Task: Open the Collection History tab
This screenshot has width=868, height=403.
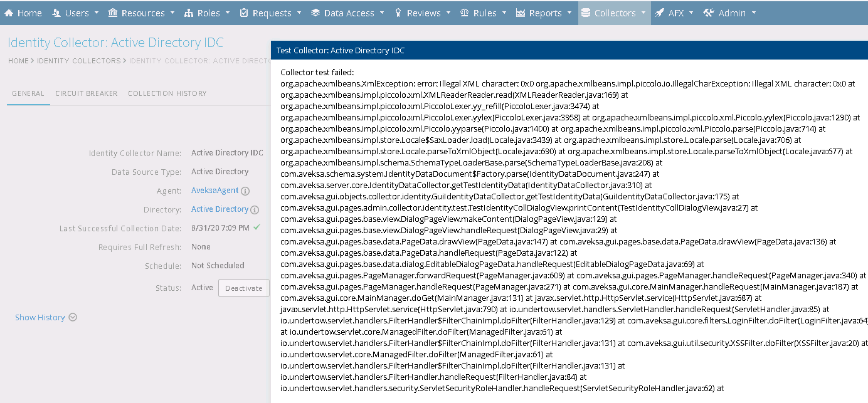Action: coord(167,93)
